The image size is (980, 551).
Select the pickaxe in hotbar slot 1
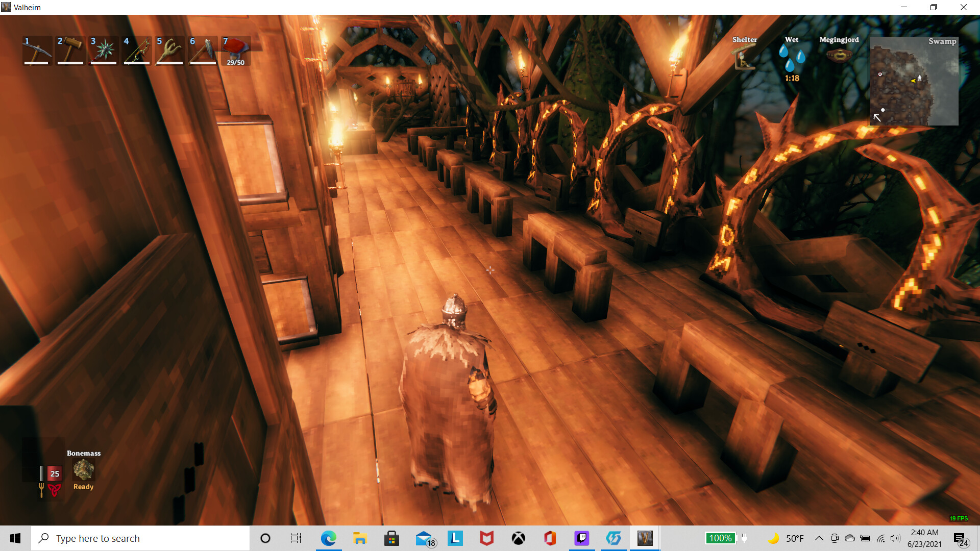click(37, 51)
